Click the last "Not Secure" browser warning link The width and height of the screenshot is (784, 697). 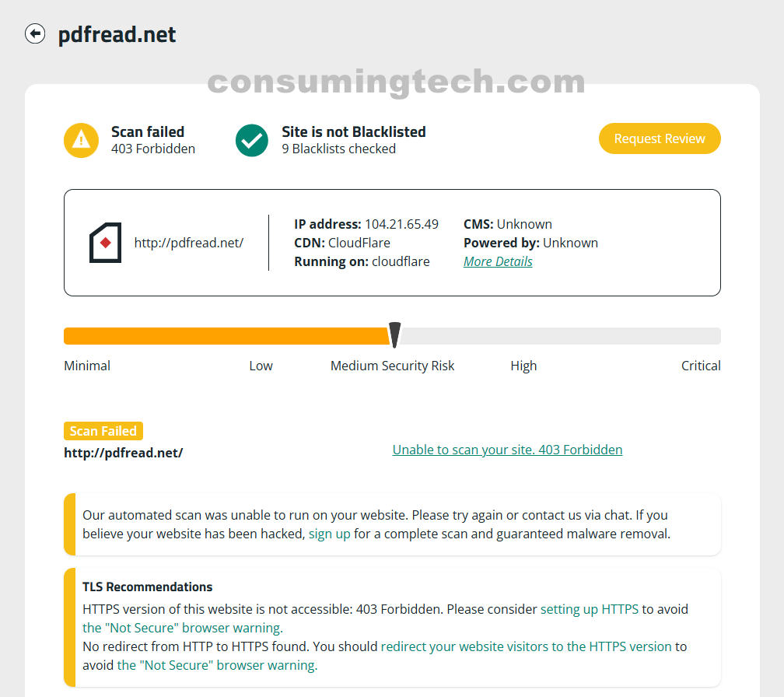coord(217,665)
